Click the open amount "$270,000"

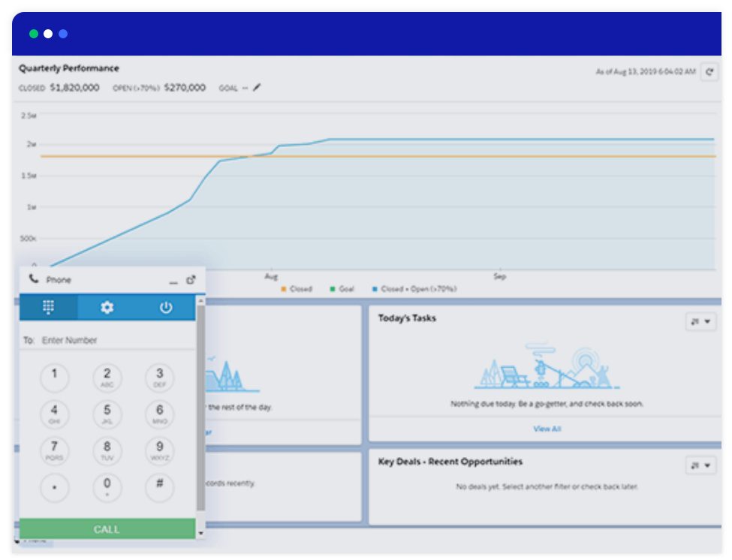click(x=185, y=87)
